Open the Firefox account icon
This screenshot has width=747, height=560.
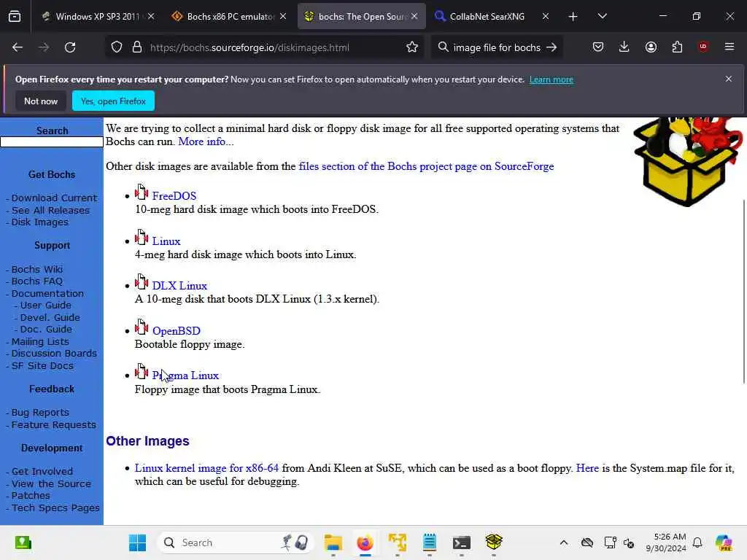651,47
